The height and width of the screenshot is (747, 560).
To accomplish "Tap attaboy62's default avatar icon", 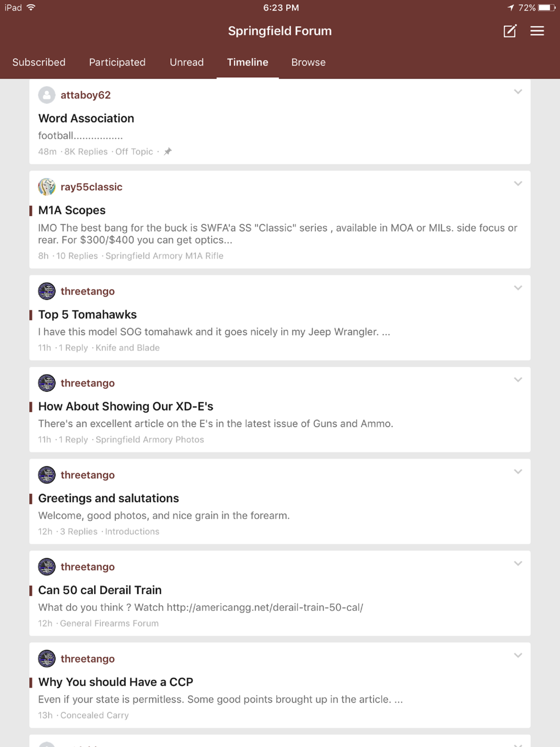I will pos(46,95).
